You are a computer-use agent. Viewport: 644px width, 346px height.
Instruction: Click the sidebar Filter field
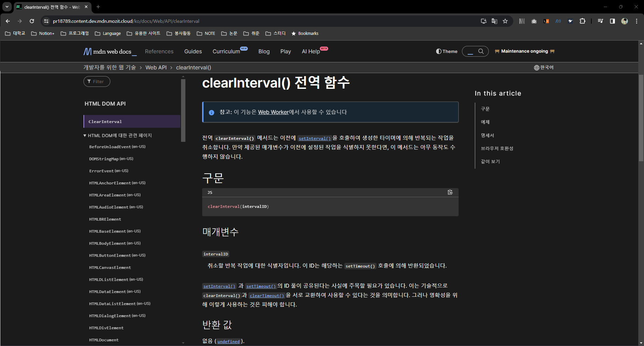(97, 81)
